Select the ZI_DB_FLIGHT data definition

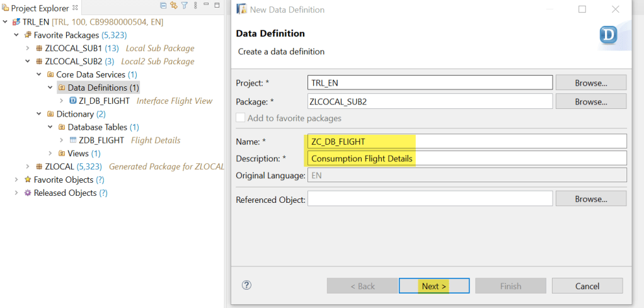(104, 101)
